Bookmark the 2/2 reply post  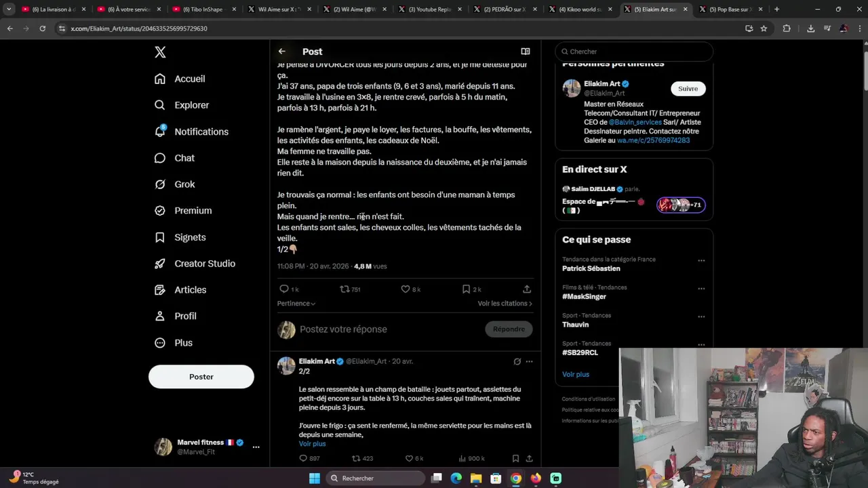pyautogui.click(x=515, y=459)
